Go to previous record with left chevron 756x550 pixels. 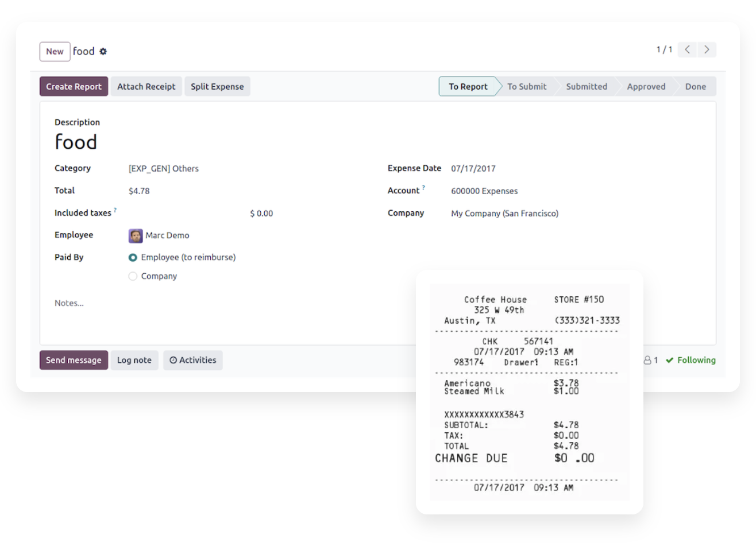(x=687, y=50)
